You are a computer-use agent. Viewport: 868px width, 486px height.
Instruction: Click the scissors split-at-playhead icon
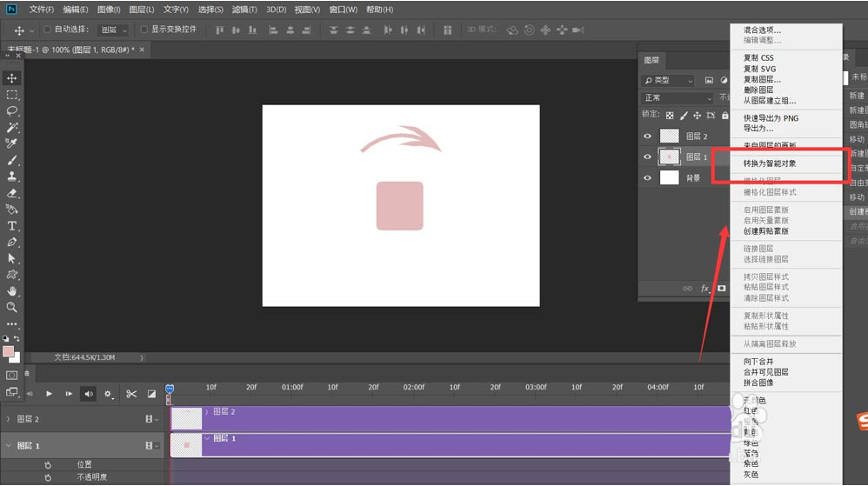click(x=131, y=394)
